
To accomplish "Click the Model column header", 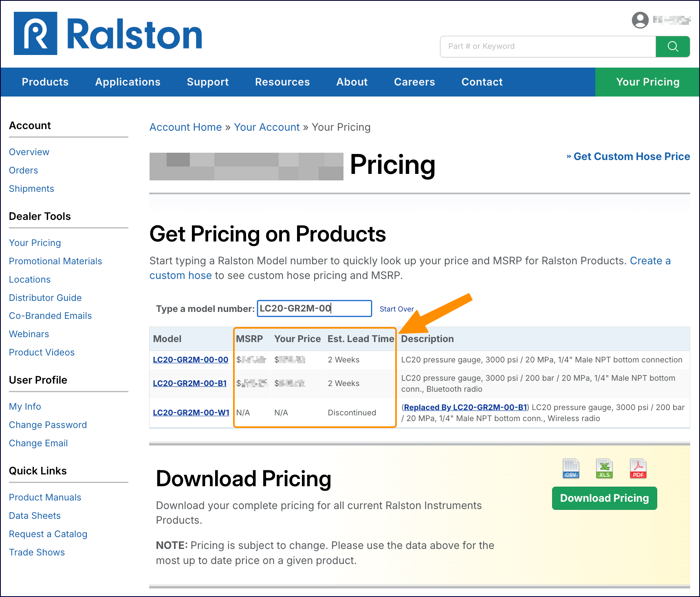I will click(167, 339).
